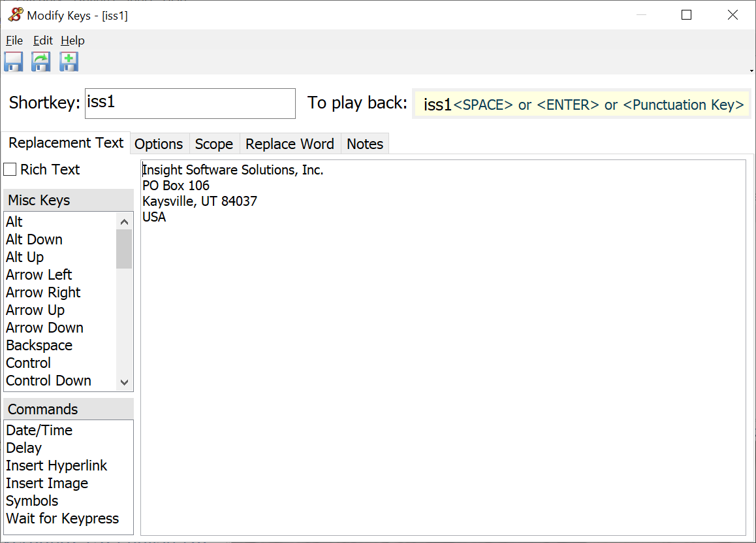Switch to the Scope tab

214,144
